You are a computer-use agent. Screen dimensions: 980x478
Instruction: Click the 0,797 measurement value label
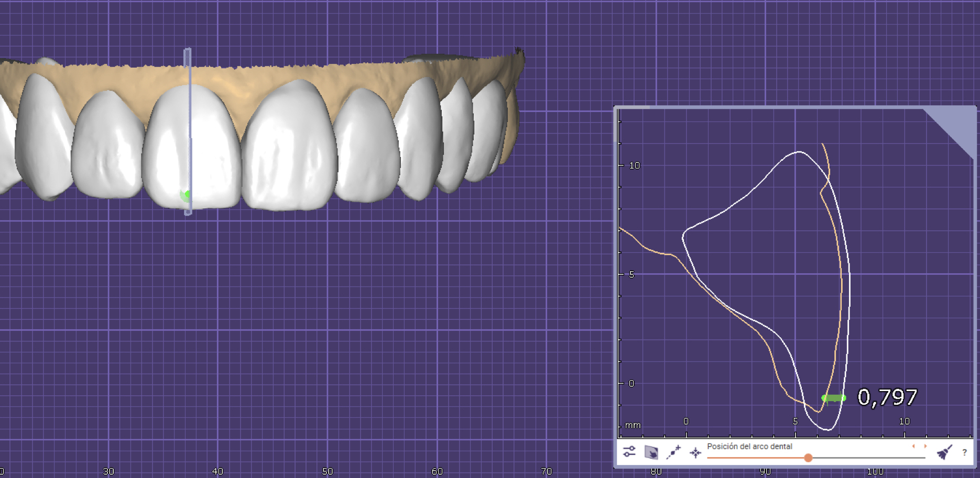coord(887,397)
